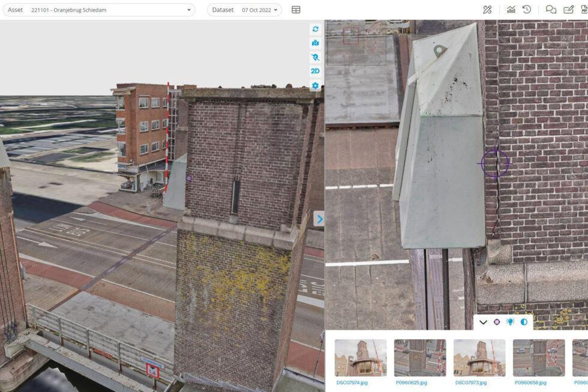The width and height of the screenshot is (588, 392).
Task: Open the measurement tools icon
Action: pos(487,10)
